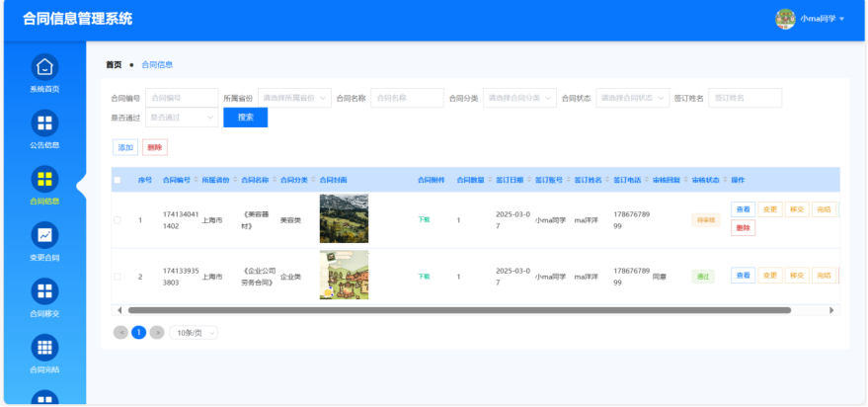Expand the 小ma同学 user menu
Image resolution: width=868 pixels, height=407 pixels.
click(822, 19)
